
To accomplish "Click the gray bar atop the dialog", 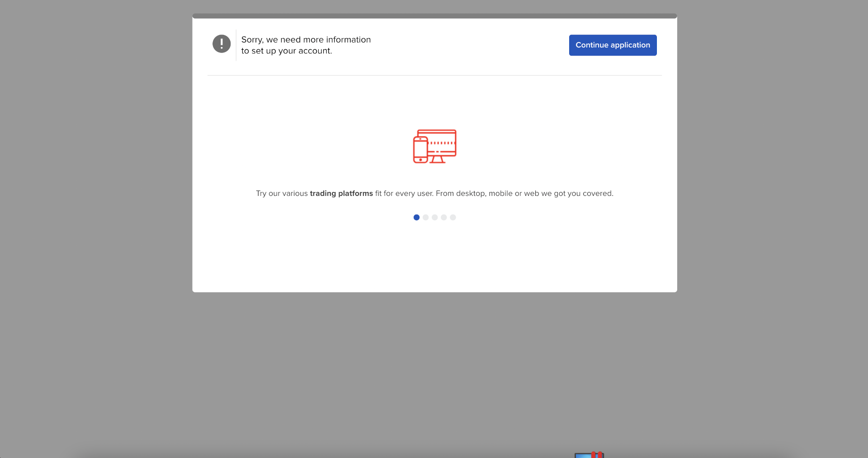I will point(434,16).
